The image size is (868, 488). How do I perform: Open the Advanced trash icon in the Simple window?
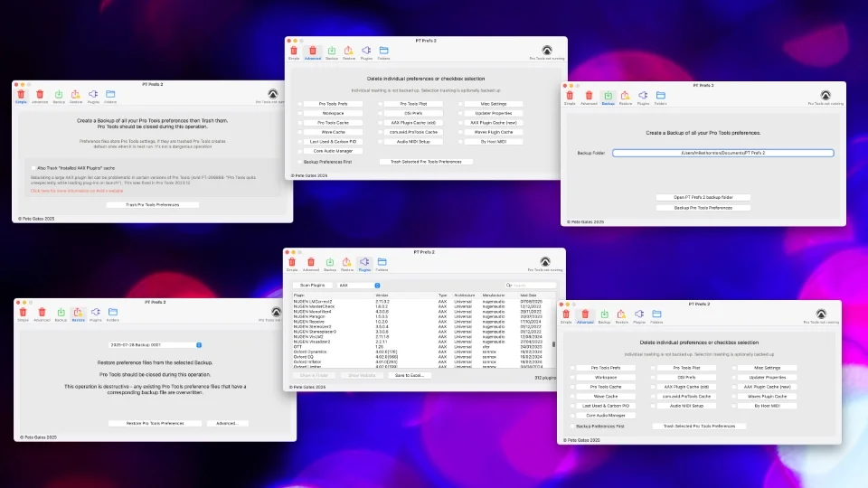40,96
